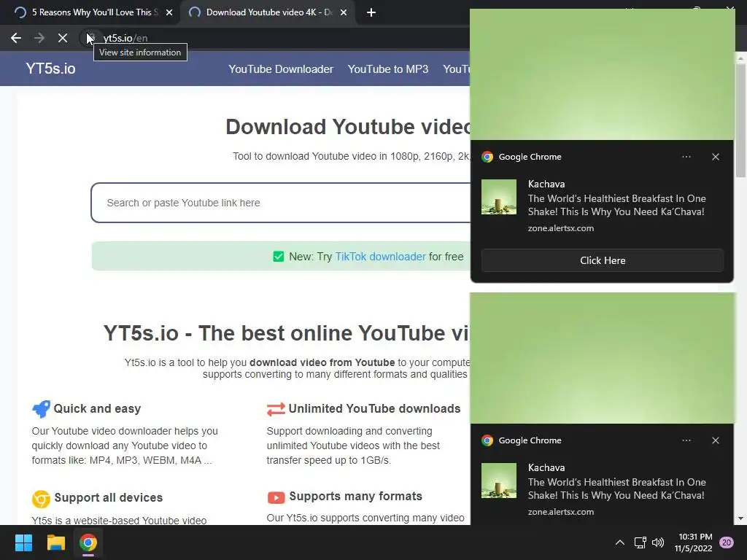Select the 'Download Youtube video 4K' tab
This screenshot has height=560, width=747.
pos(267,12)
